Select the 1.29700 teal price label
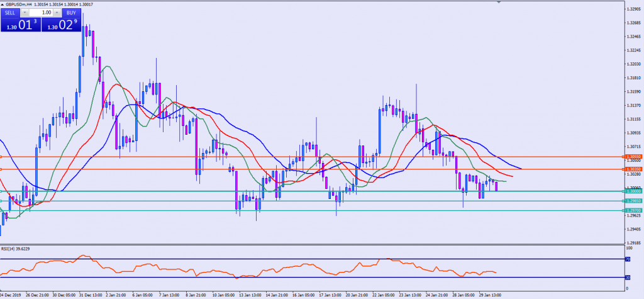The image size is (644, 299). 631,211
